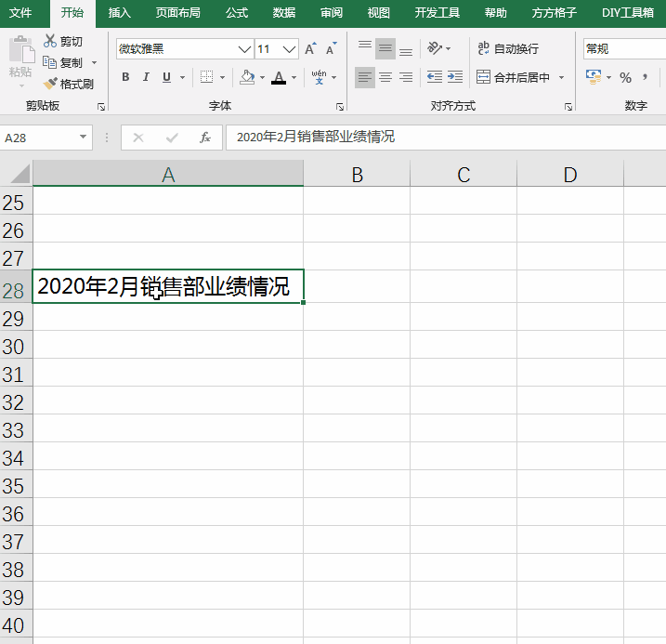Switch to Data (数据) tab

(x=283, y=13)
